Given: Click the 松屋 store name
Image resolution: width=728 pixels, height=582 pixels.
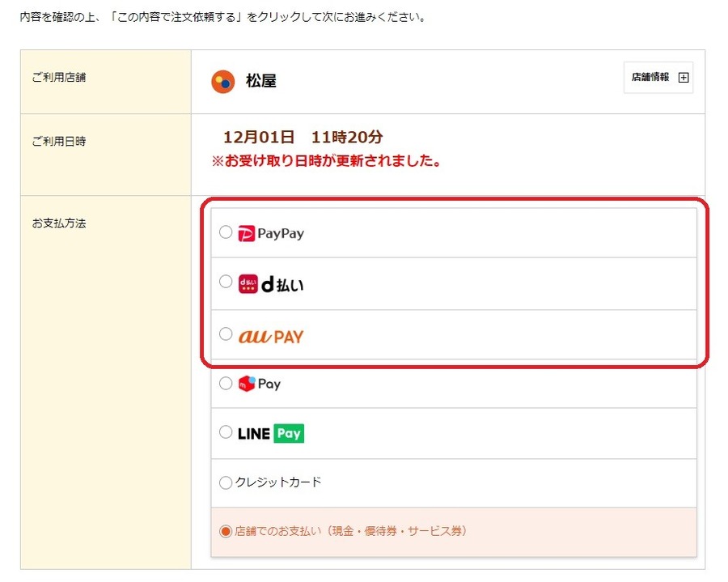Looking at the screenshot, I should (x=261, y=81).
